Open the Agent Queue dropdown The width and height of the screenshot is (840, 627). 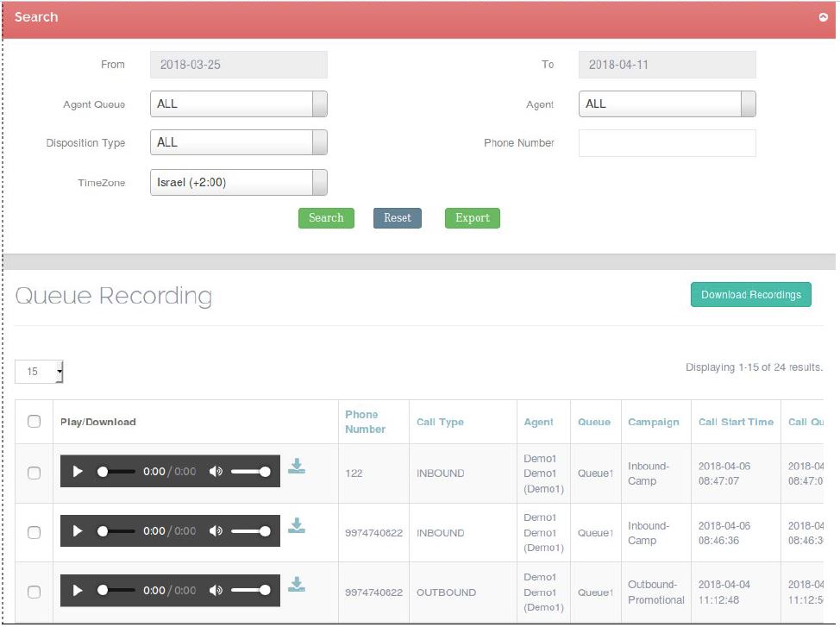(x=238, y=103)
